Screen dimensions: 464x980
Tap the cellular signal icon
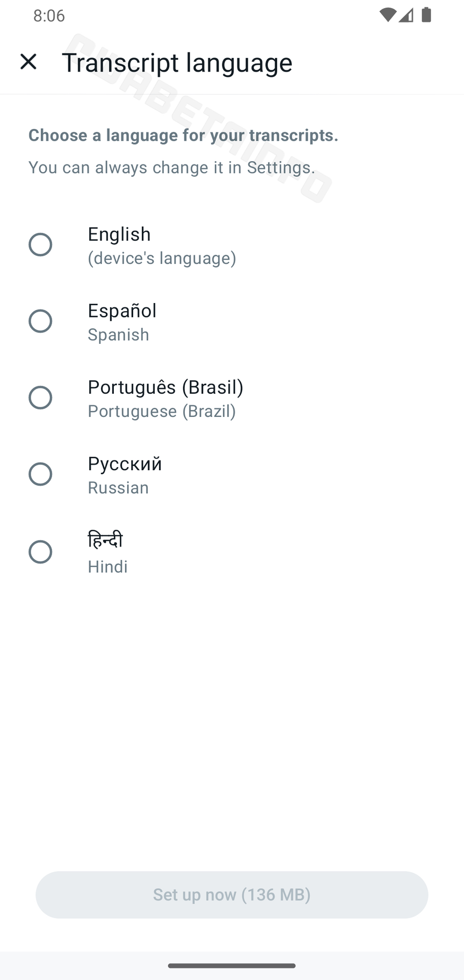click(x=407, y=15)
